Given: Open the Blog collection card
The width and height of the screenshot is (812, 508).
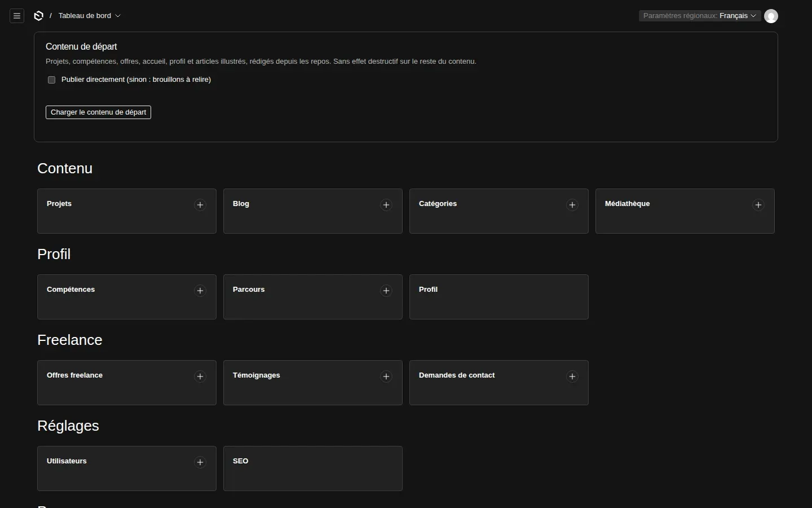Looking at the screenshot, I should [313, 211].
